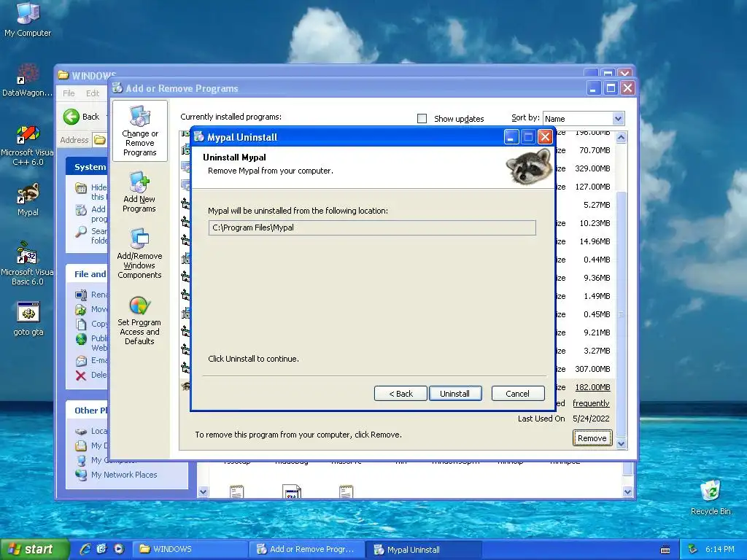Open Set Program Access and Defaults

click(139, 320)
